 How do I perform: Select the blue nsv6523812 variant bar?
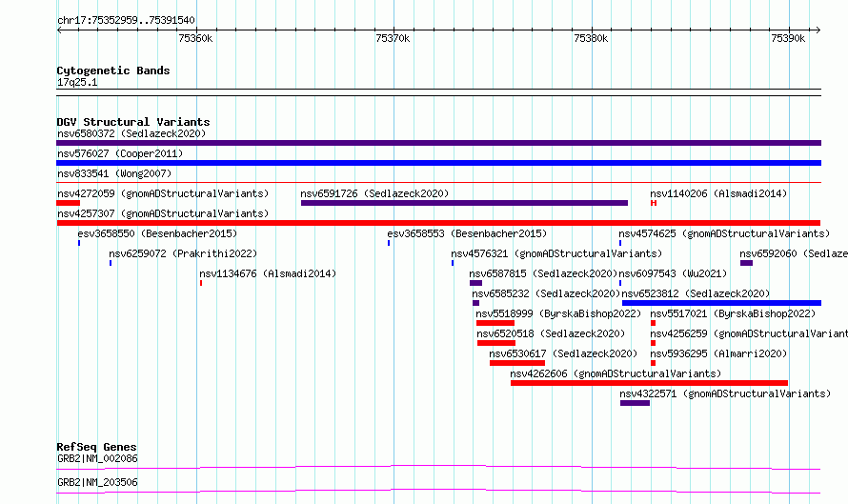pyautogui.click(x=721, y=303)
